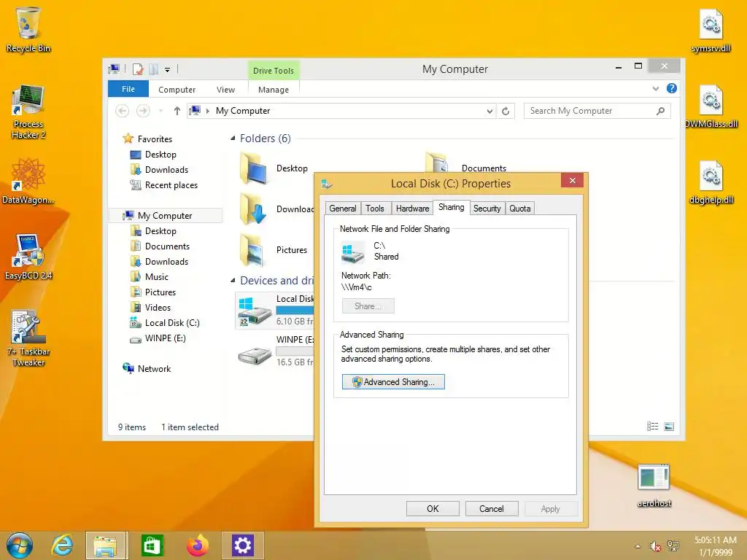Open the File ribbon menu
The image size is (747, 560).
[128, 89]
